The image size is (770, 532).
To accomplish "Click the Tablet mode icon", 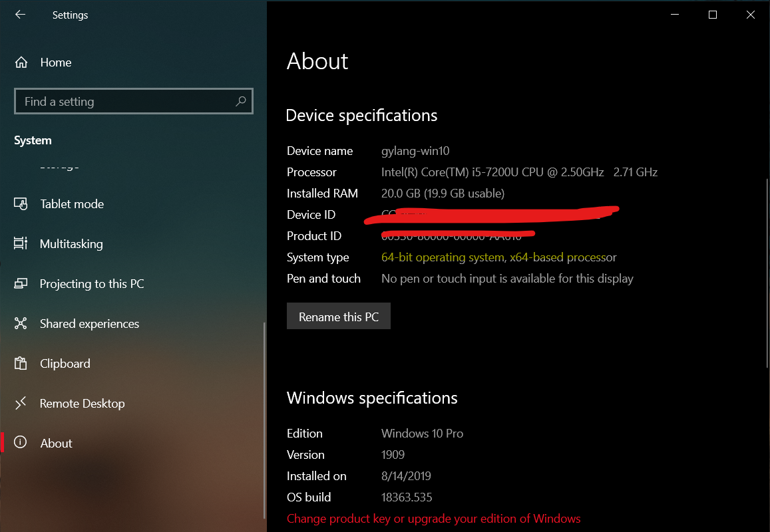I will pos(21,203).
